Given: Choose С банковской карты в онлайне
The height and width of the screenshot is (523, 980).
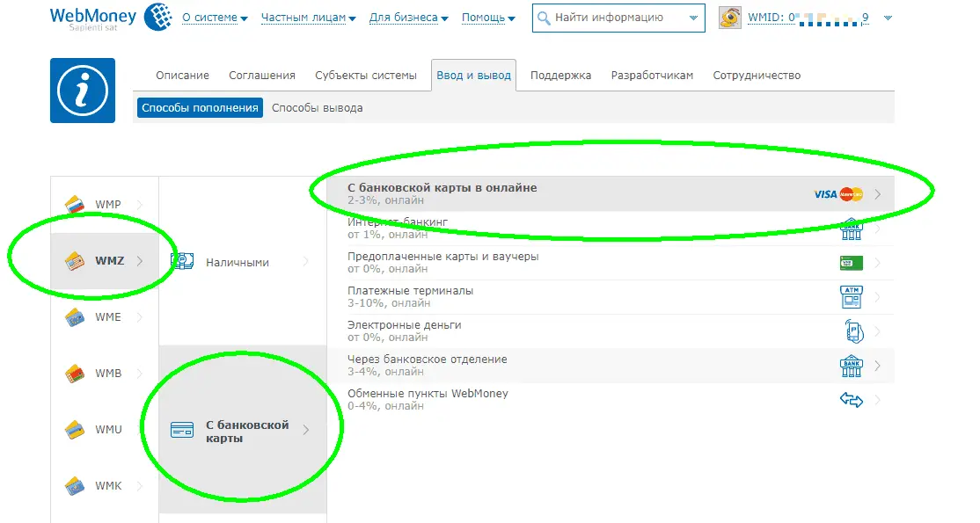Looking at the screenshot, I should [x=610, y=193].
